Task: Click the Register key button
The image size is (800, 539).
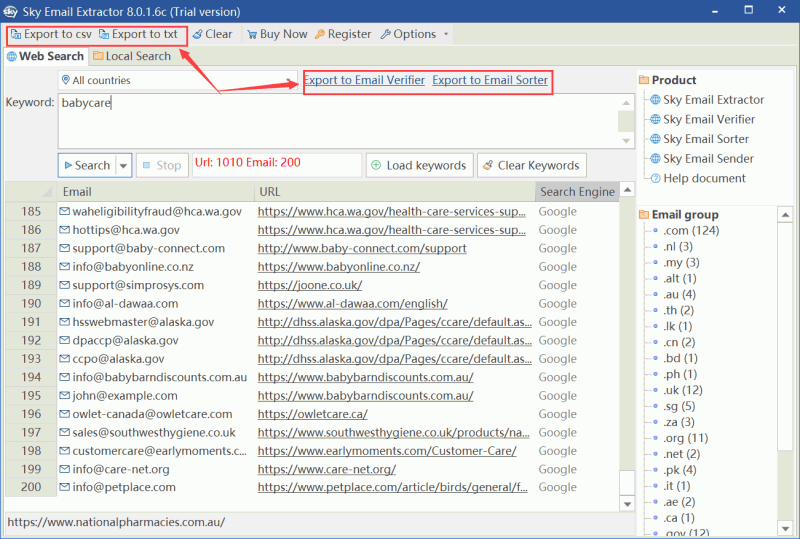Action: (343, 34)
